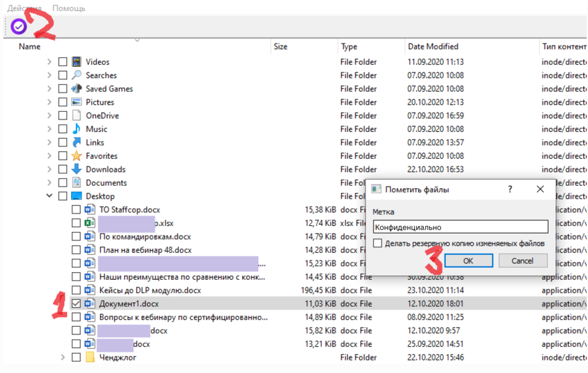Check the Desktop folder checkbox

63,196
